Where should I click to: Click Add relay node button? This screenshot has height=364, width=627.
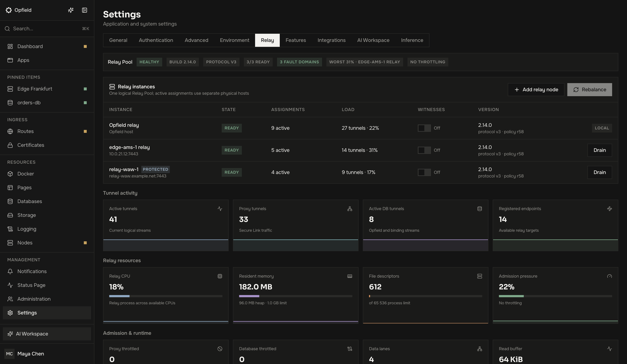(x=536, y=90)
